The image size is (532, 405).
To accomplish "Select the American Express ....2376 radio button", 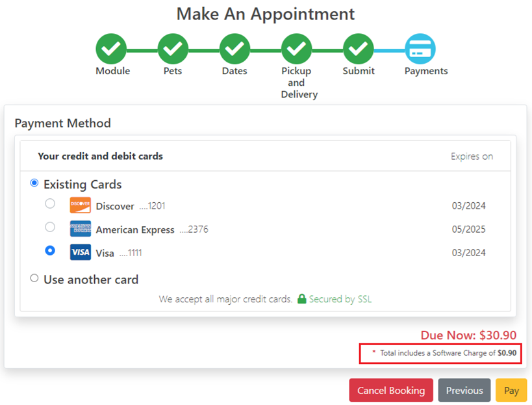I will pos(50,227).
